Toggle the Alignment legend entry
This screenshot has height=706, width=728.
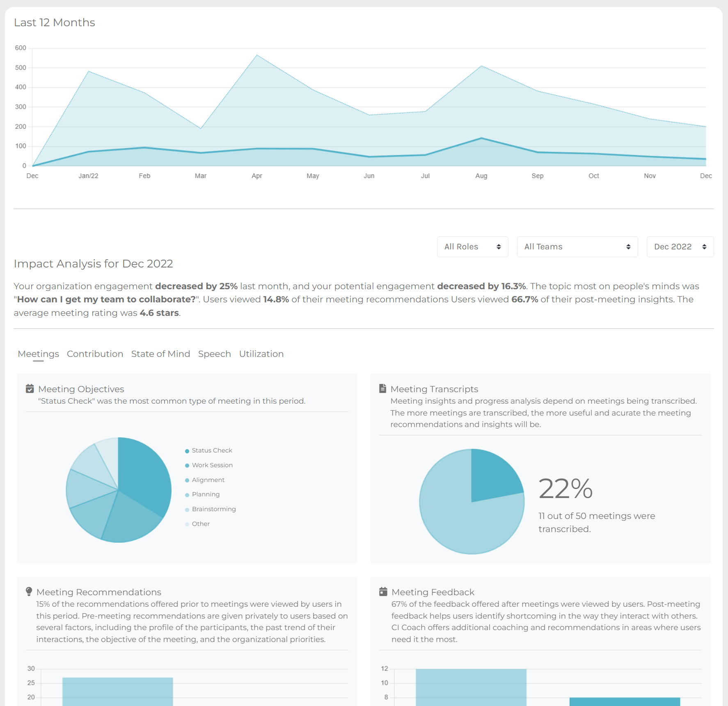[x=205, y=480]
